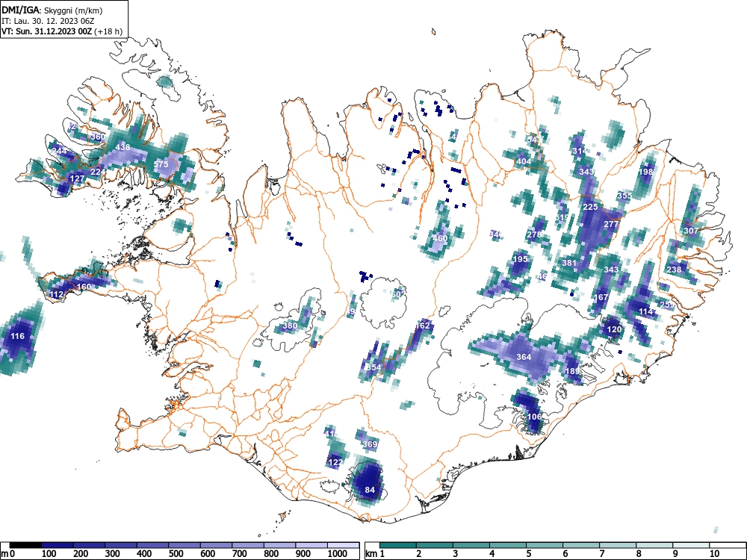This screenshot has width=747, height=560.
Task: Click the dark navy swatch above the 100 label
Action: (58, 545)
